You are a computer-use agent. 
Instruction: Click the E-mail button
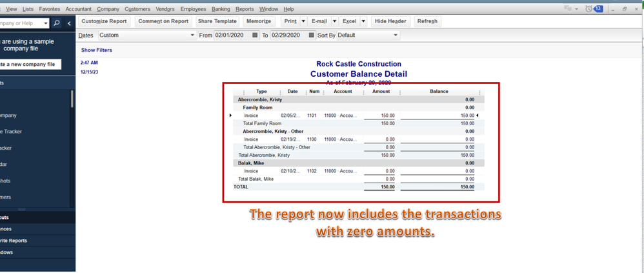coord(319,21)
